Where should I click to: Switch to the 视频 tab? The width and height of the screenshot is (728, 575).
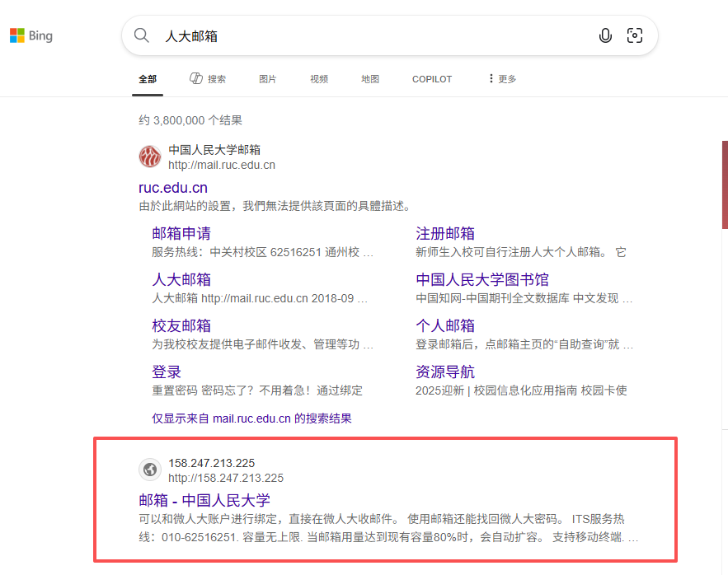tap(319, 78)
